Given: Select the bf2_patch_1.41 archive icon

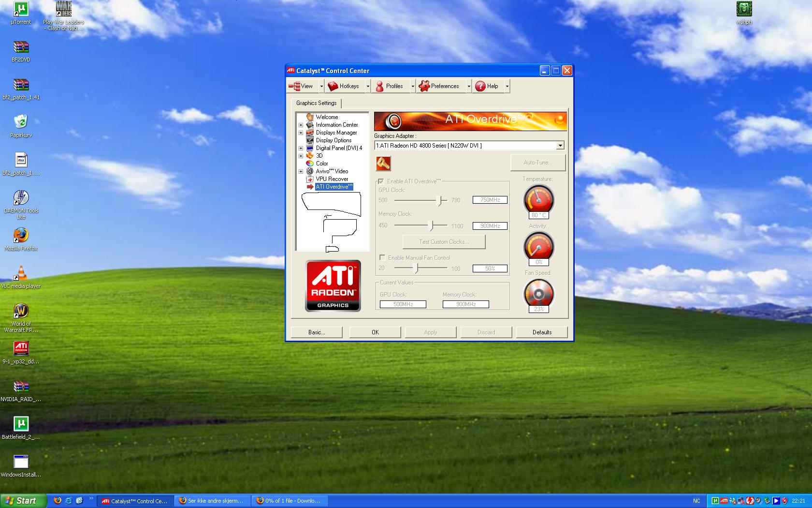Looking at the screenshot, I should 21,89.
